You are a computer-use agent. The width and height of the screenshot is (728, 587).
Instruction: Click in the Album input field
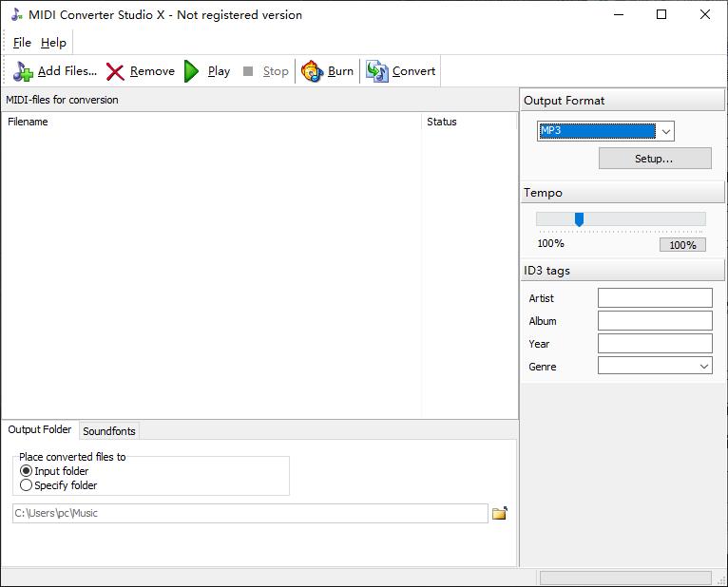coord(655,321)
